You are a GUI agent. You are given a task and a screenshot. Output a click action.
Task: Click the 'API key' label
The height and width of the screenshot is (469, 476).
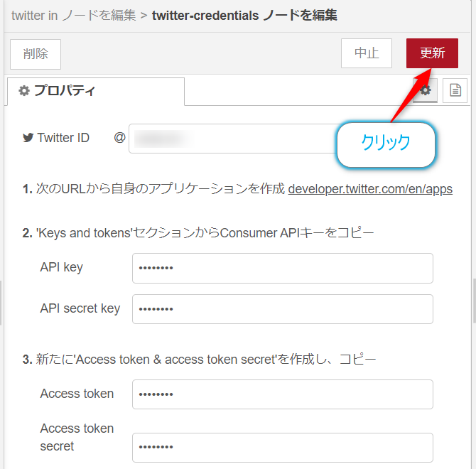pos(61,267)
